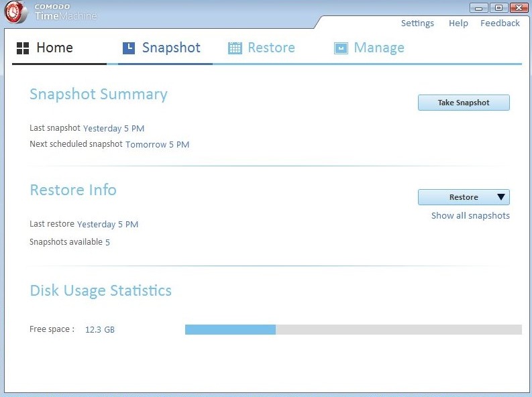The image size is (532, 397).
Task: Open the Manage tab
Action: tap(369, 48)
